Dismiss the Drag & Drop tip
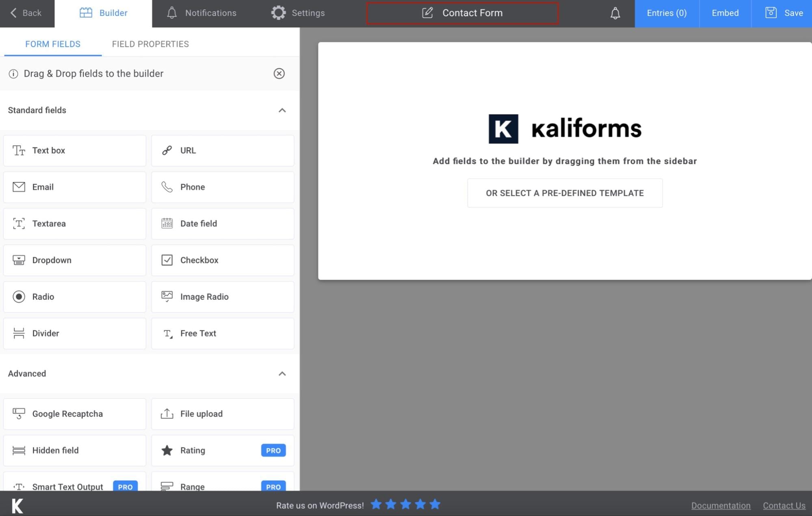This screenshot has width=812, height=516. [x=279, y=74]
